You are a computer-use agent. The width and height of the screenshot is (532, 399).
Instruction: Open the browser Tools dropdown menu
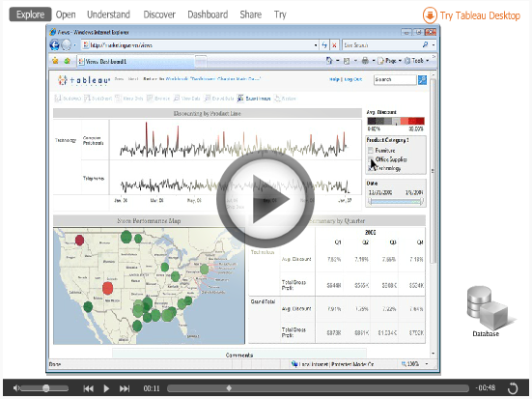point(417,61)
